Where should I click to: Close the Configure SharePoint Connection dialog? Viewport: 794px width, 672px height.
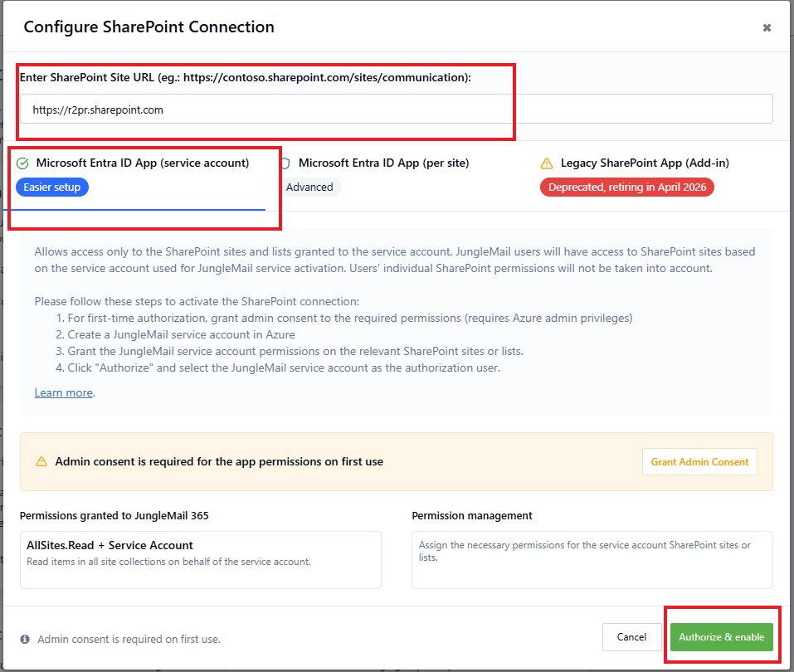pos(767,28)
